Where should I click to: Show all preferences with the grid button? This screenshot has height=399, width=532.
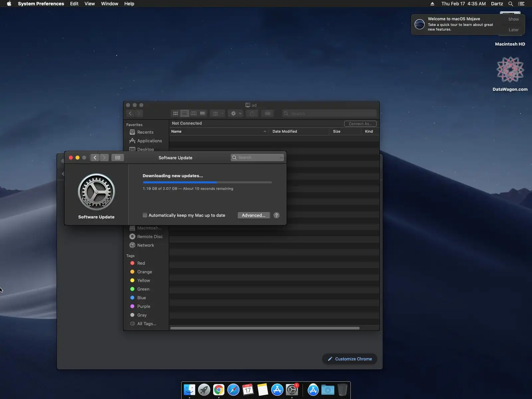click(118, 158)
